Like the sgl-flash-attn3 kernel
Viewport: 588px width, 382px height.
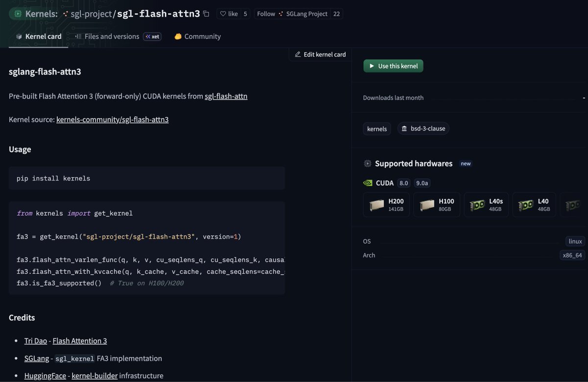228,14
